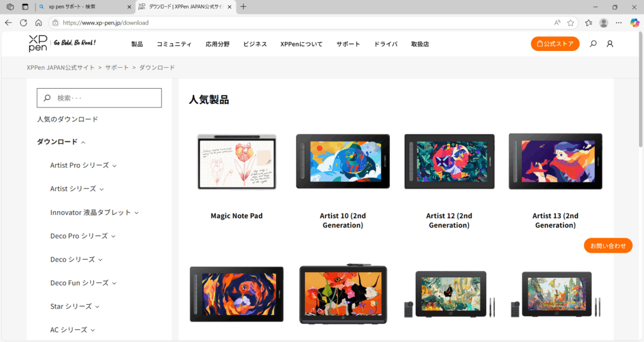
Task: Click Artist 10 (2nd Generation) title
Action: [343, 221]
